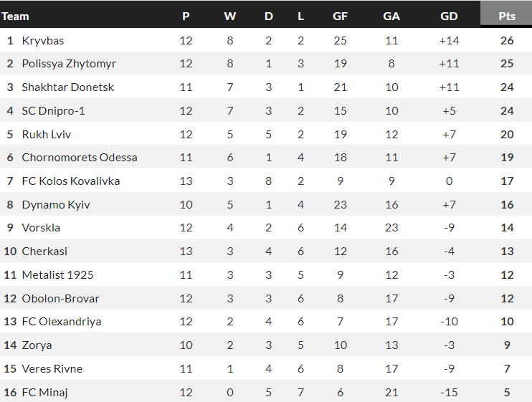Open Metalist 1925 team link
Image resolution: width=532 pixels, height=402 pixels.
pos(57,274)
